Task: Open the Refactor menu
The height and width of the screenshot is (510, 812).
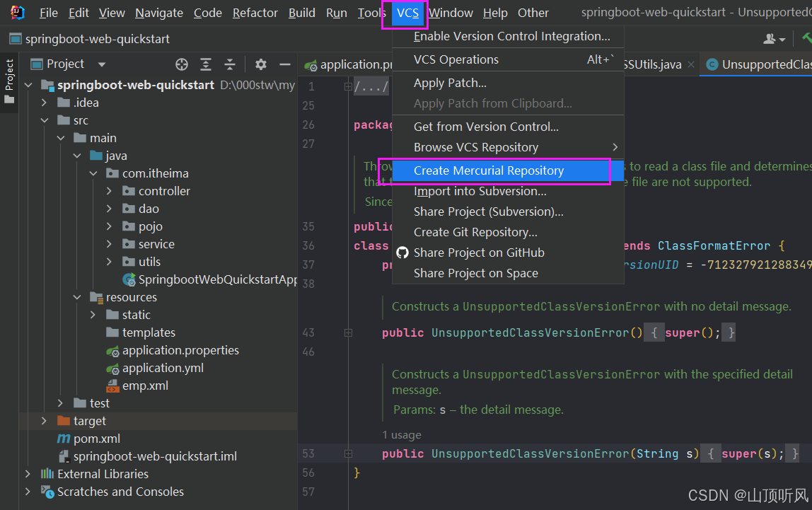Action: pyautogui.click(x=255, y=13)
